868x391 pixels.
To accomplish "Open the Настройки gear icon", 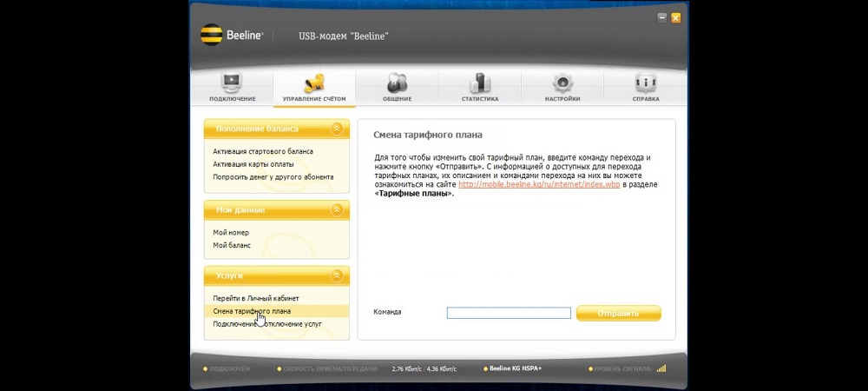I will (562, 82).
